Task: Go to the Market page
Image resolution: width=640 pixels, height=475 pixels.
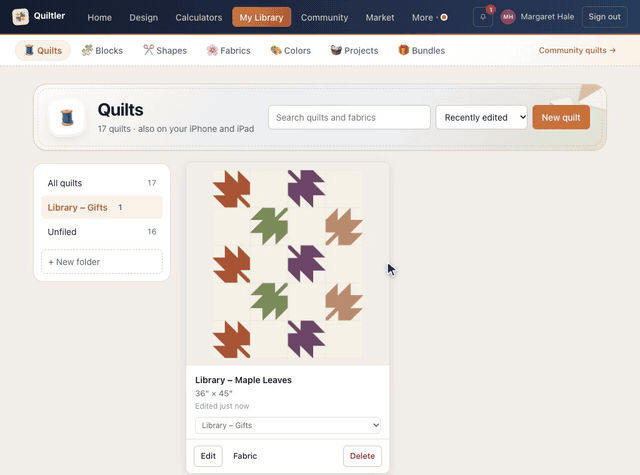Action: 380,17
